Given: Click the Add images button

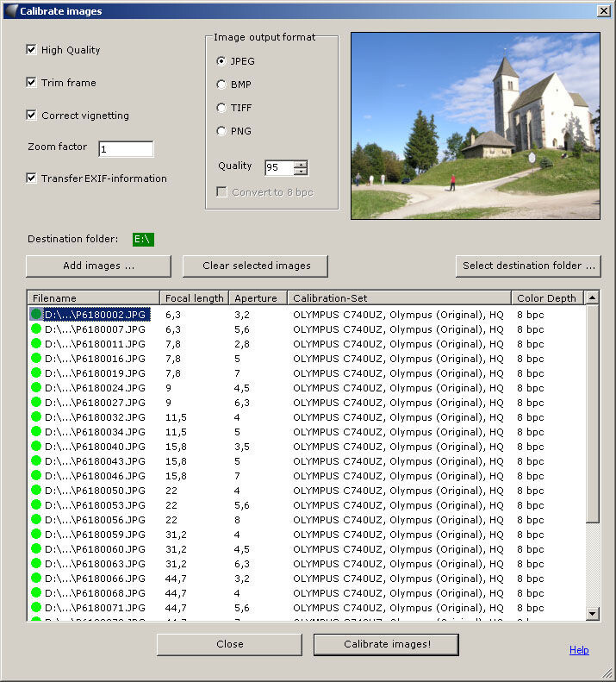Looking at the screenshot, I should [98, 266].
